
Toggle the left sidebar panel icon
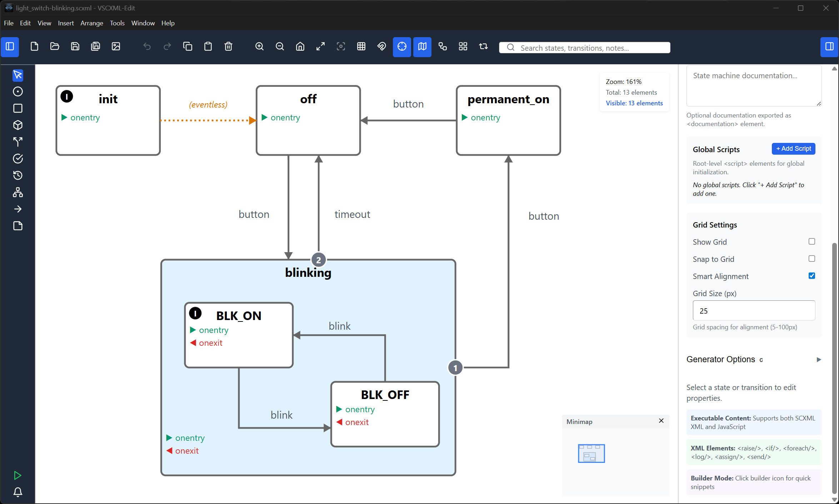point(10,47)
